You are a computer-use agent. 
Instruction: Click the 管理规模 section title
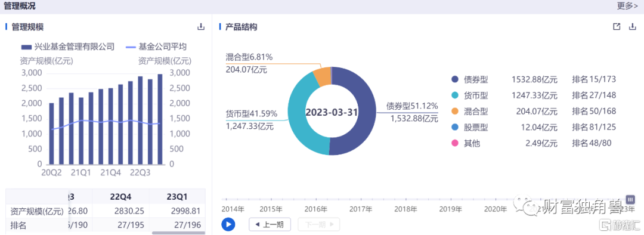click(x=27, y=27)
